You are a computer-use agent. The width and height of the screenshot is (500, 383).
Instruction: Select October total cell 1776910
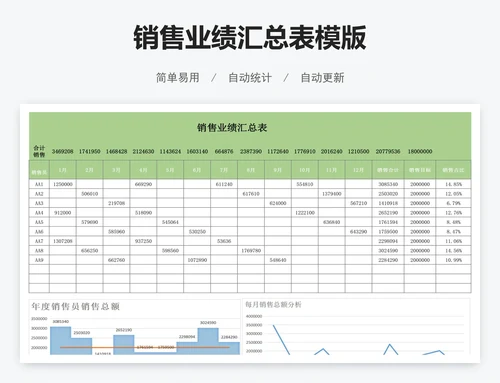[x=305, y=151]
